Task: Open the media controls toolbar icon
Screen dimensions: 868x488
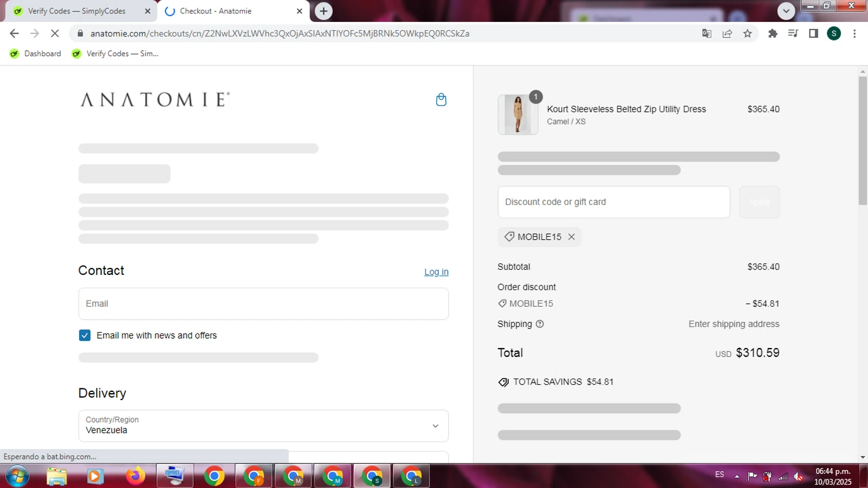Action: (x=793, y=34)
